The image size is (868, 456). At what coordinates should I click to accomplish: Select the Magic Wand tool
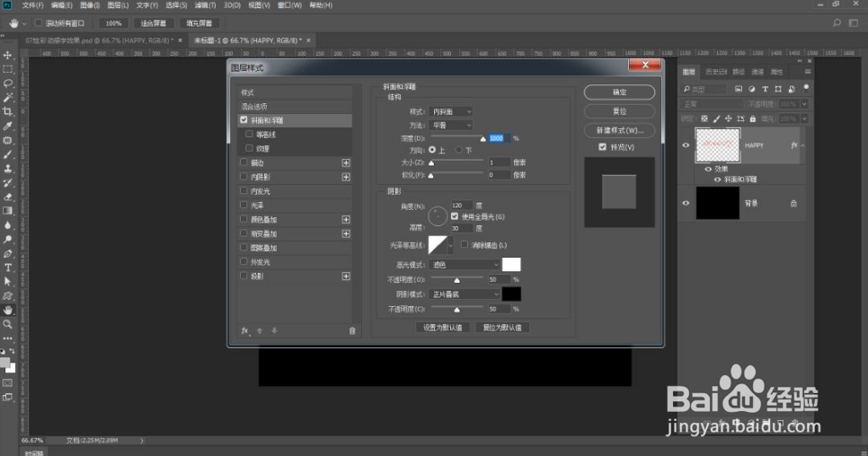tap(8, 97)
